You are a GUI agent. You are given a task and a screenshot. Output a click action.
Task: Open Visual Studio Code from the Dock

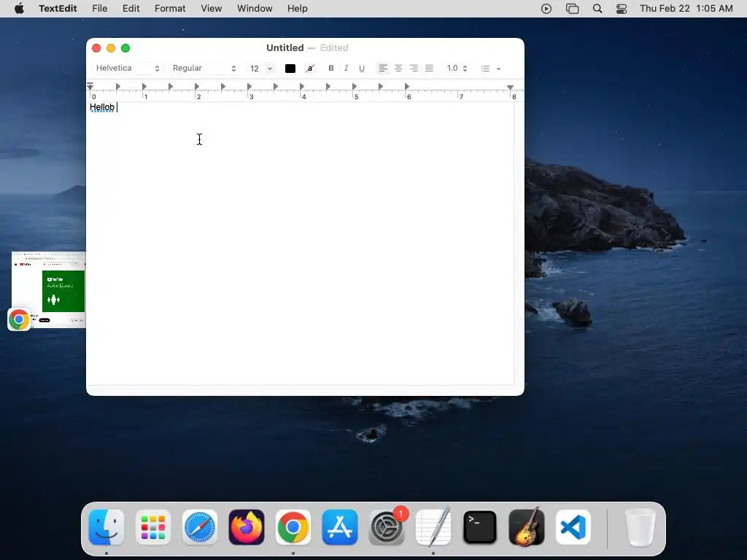point(573,527)
